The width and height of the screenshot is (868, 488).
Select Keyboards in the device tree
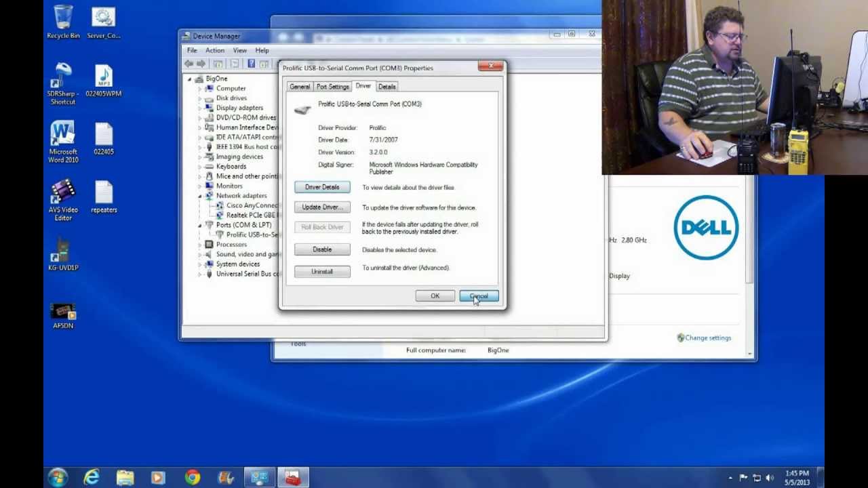(231, 167)
